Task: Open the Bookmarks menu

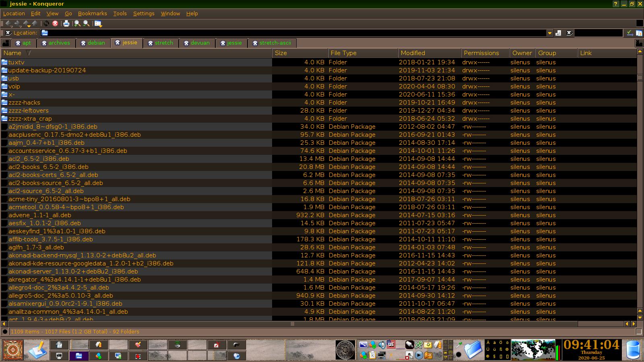Action: [x=92, y=13]
